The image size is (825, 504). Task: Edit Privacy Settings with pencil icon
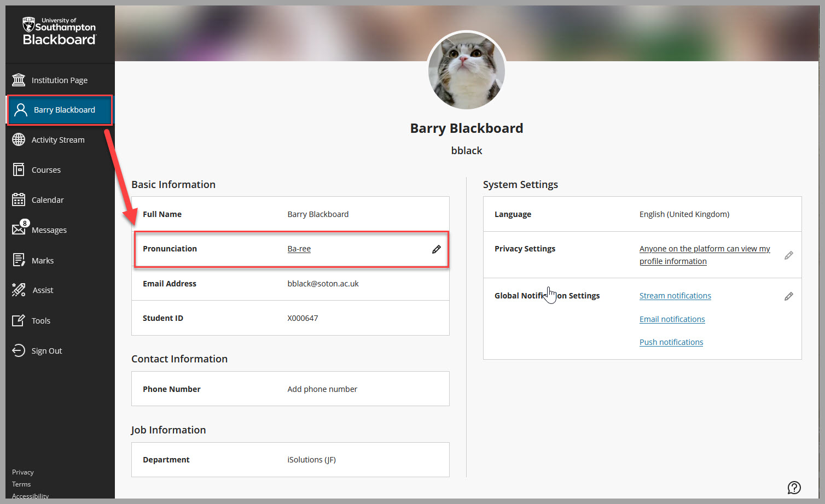(788, 255)
